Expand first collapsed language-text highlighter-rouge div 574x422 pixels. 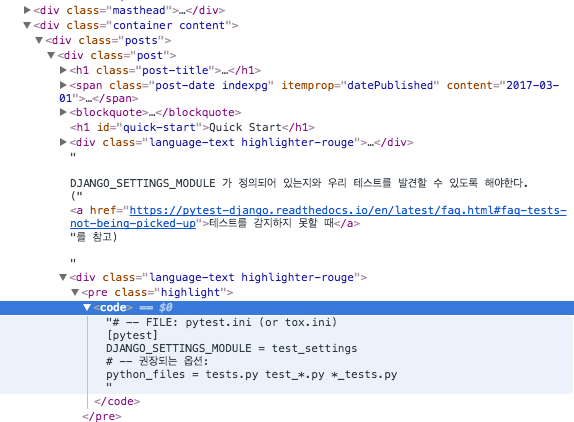tap(63, 142)
